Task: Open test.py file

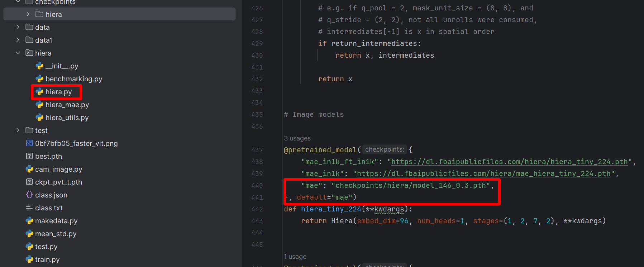Action: [46, 247]
